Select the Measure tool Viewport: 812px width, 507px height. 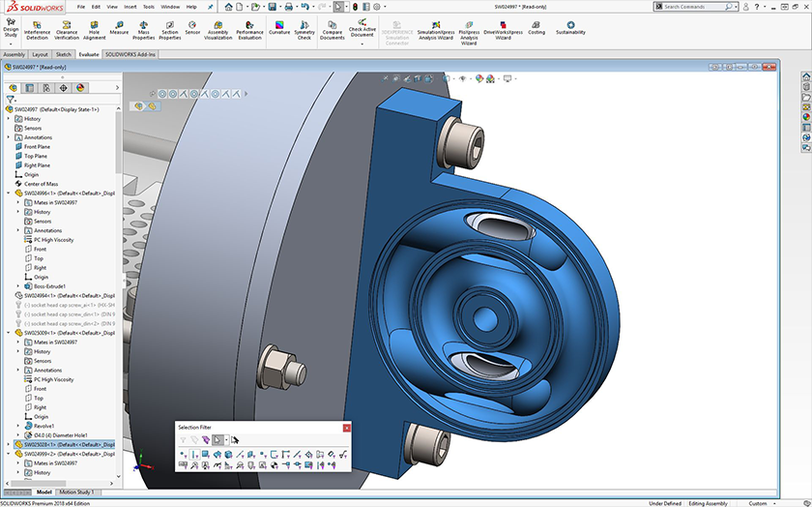coord(119,28)
